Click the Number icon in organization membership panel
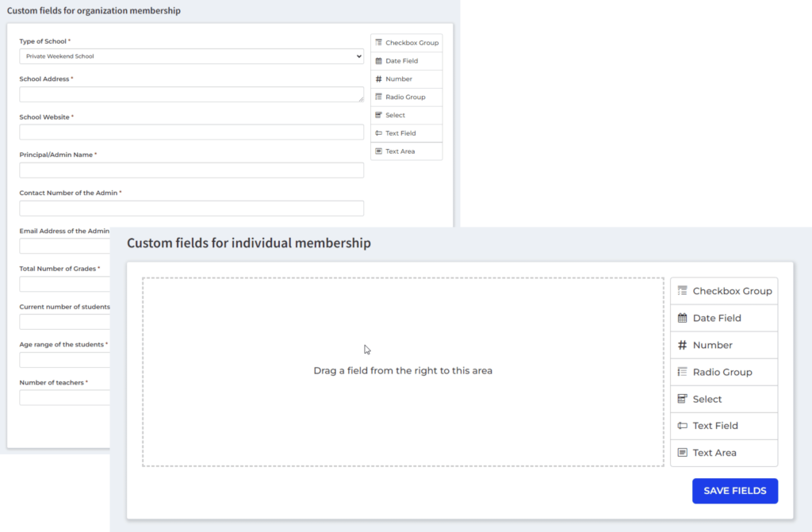The width and height of the screenshot is (812, 532). click(379, 79)
